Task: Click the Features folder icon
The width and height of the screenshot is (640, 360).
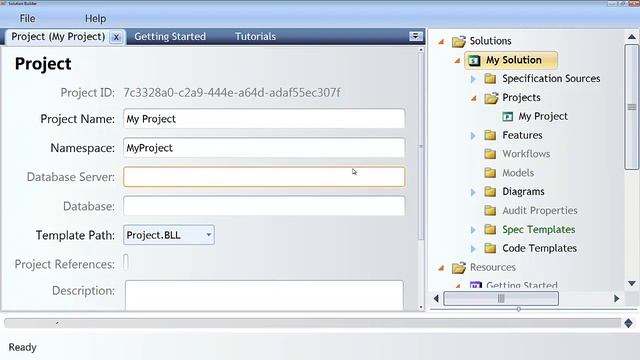Action: (x=490, y=135)
